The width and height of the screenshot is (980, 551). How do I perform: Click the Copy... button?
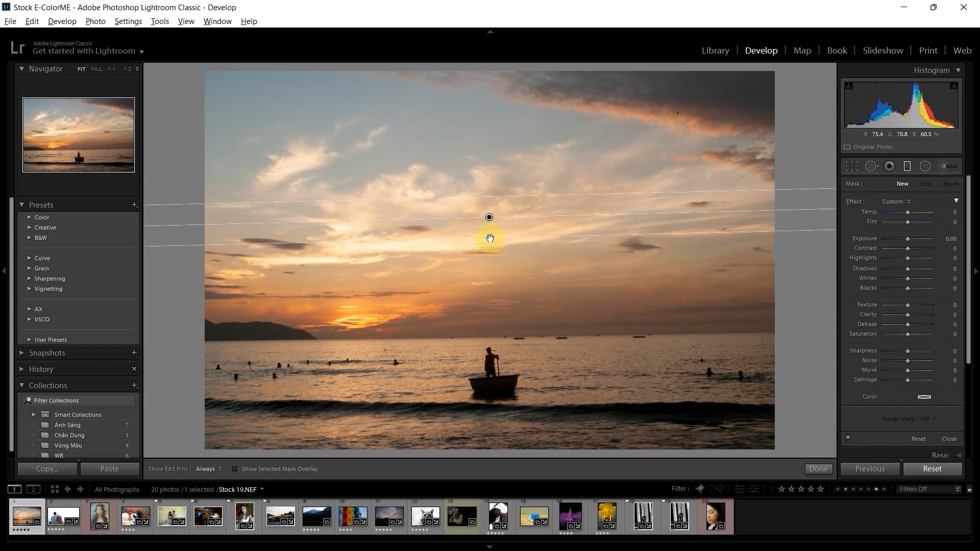pos(47,469)
